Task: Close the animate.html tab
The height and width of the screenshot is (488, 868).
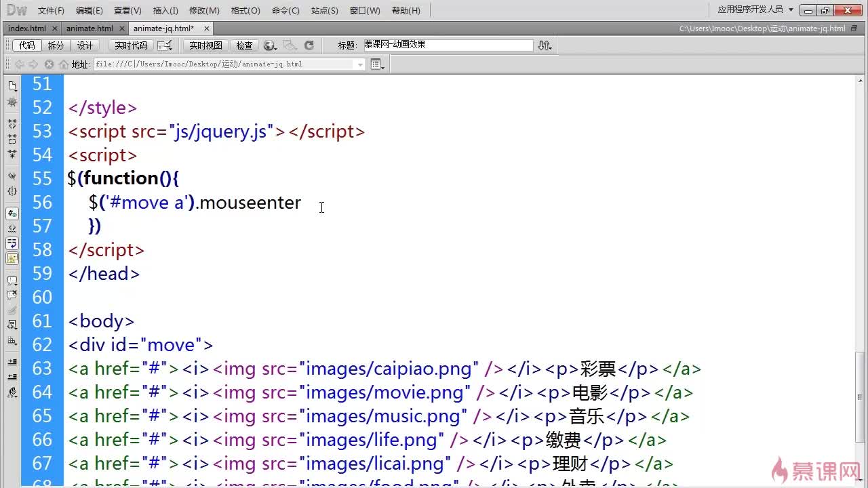Action: 122,28
